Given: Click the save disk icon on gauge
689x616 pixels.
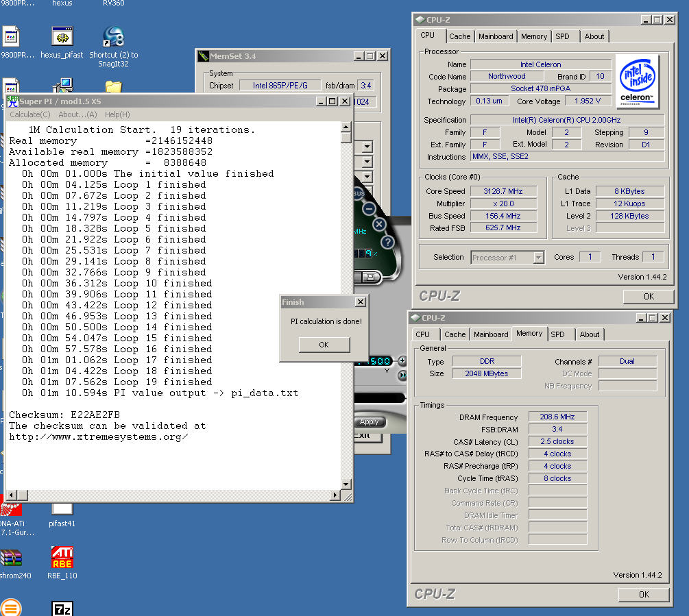Looking at the screenshot, I should coord(370,277).
